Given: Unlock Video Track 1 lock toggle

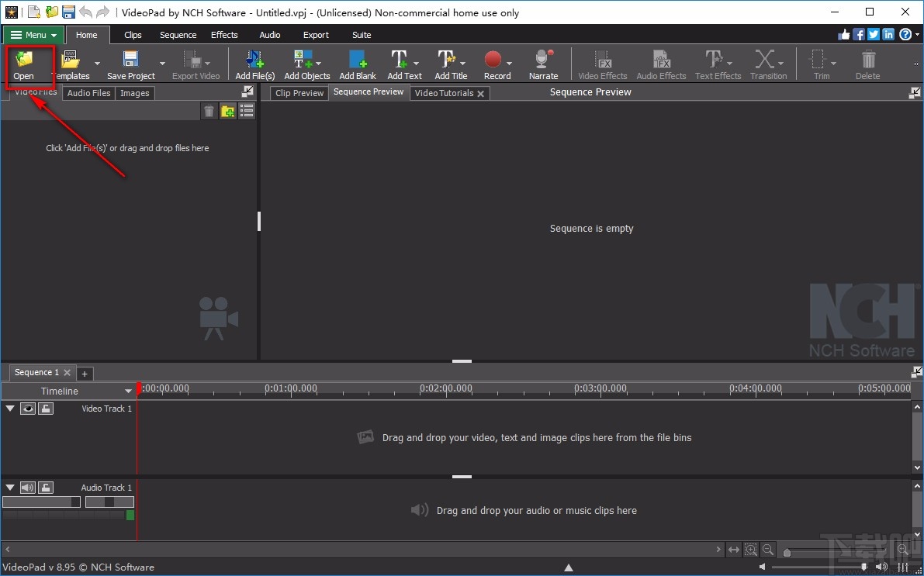Looking at the screenshot, I should (45, 409).
